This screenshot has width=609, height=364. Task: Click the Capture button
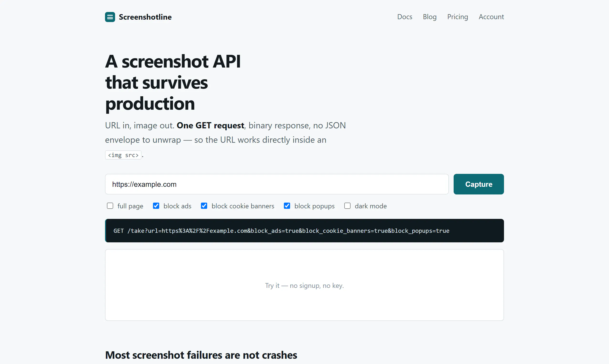coord(479,184)
